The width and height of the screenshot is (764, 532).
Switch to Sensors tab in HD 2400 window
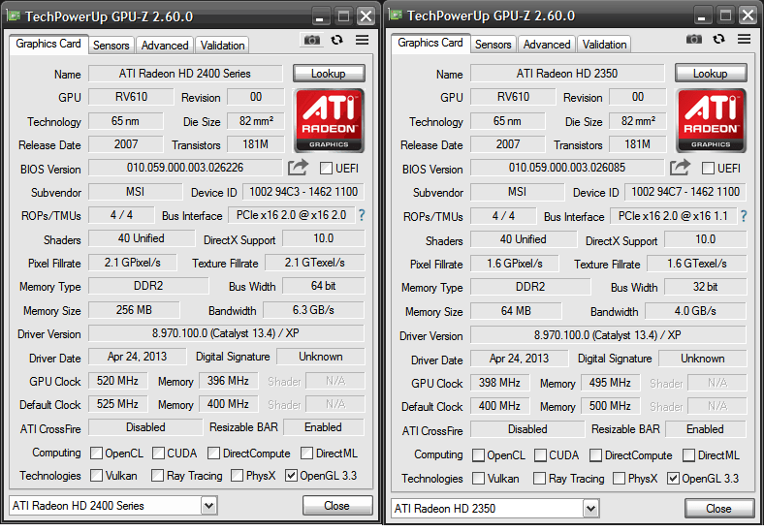point(111,46)
